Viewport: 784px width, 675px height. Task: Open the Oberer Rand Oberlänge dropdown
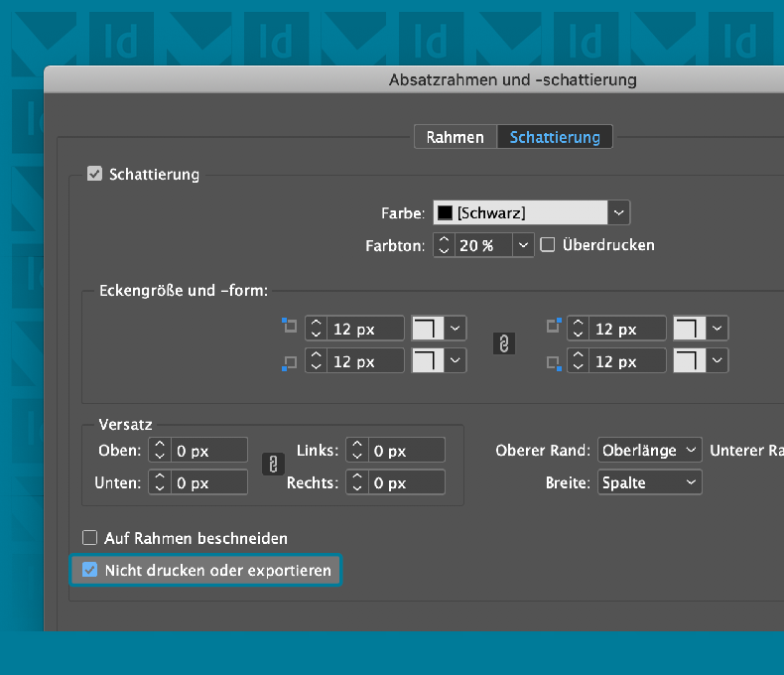[650, 451]
